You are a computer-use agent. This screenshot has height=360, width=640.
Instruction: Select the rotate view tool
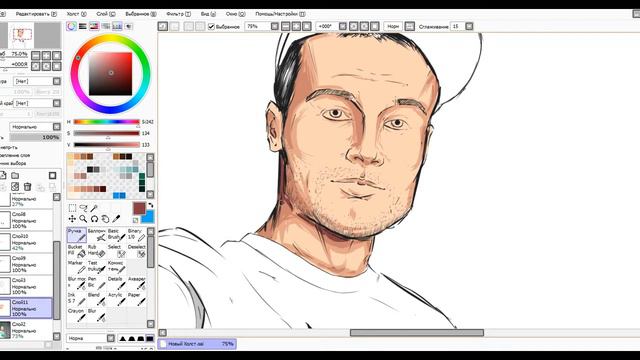click(x=94, y=219)
